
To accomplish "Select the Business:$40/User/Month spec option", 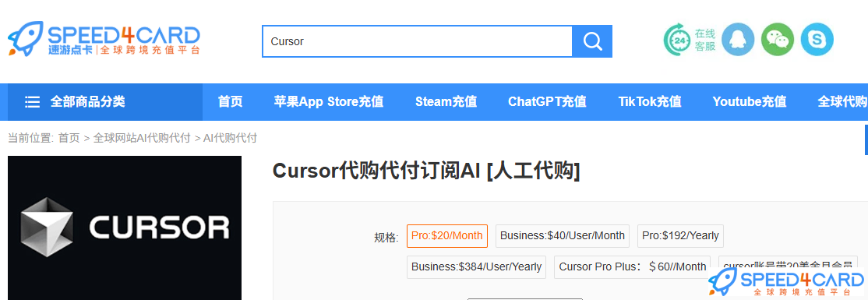I will (563, 236).
